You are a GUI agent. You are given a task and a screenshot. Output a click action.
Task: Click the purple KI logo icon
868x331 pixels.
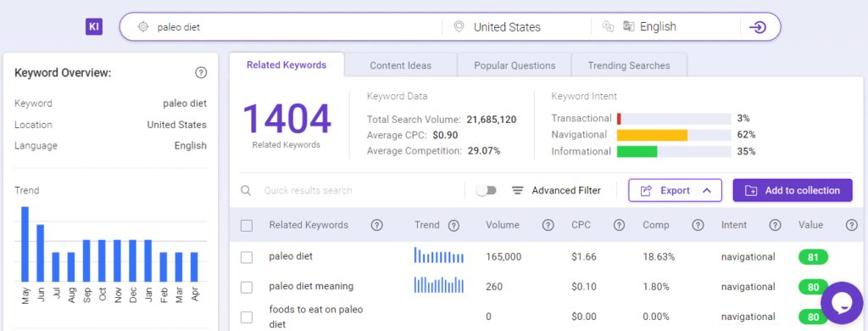(94, 26)
